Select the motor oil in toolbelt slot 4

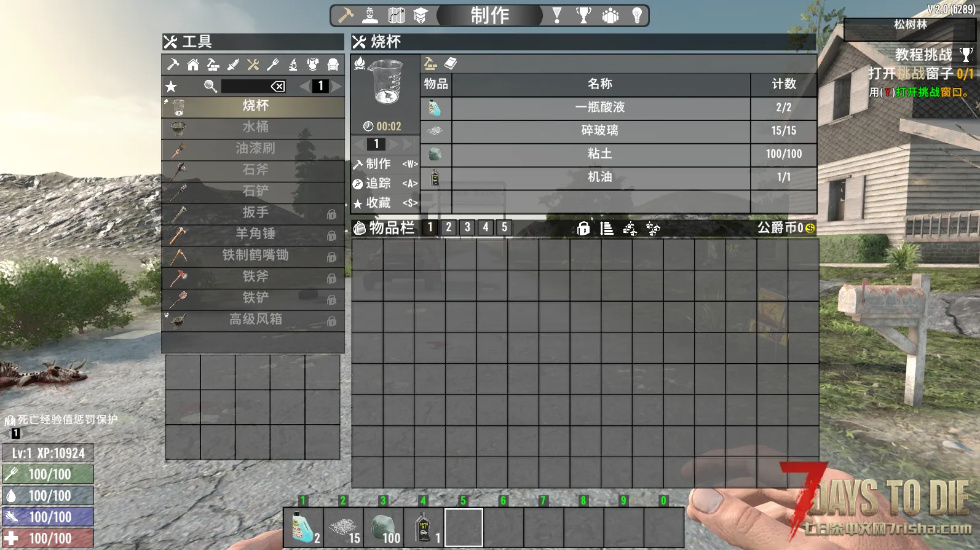[x=423, y=527]
